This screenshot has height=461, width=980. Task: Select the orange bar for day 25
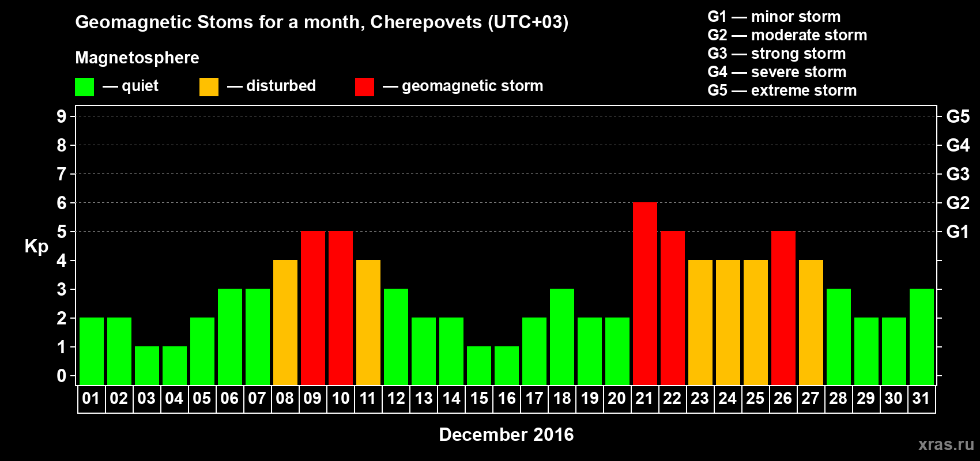756,323
